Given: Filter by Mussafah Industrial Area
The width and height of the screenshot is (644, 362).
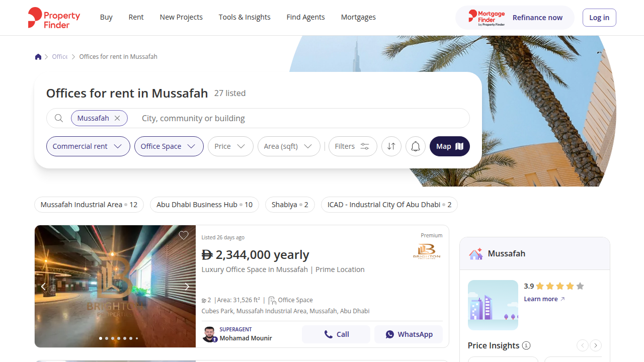Looking at the screenshot, I should (x=89, y=205).
